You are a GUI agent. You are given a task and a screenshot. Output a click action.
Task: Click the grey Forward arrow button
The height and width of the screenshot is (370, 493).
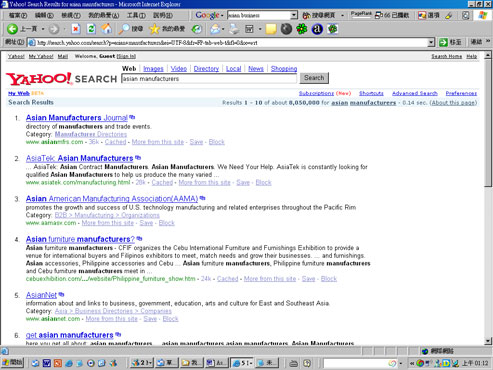point(53,29)
